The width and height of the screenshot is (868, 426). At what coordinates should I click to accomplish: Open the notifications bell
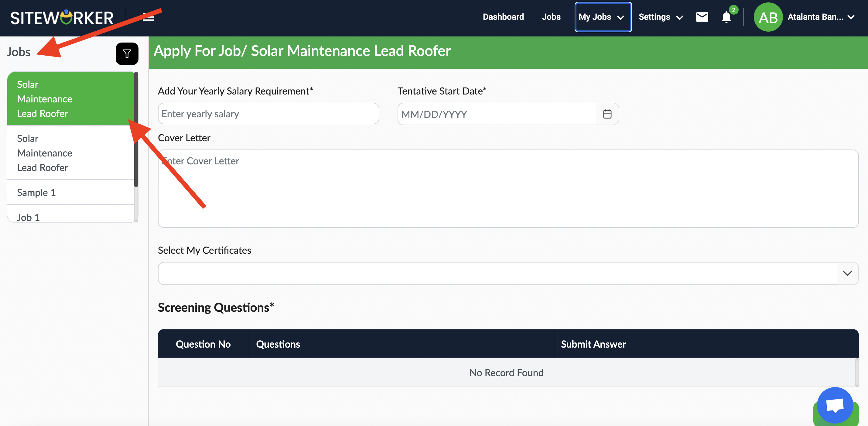pos(726,17)
